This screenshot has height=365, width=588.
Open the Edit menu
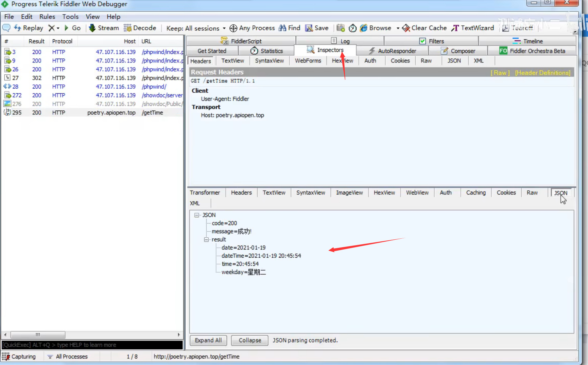click(27, 17)
